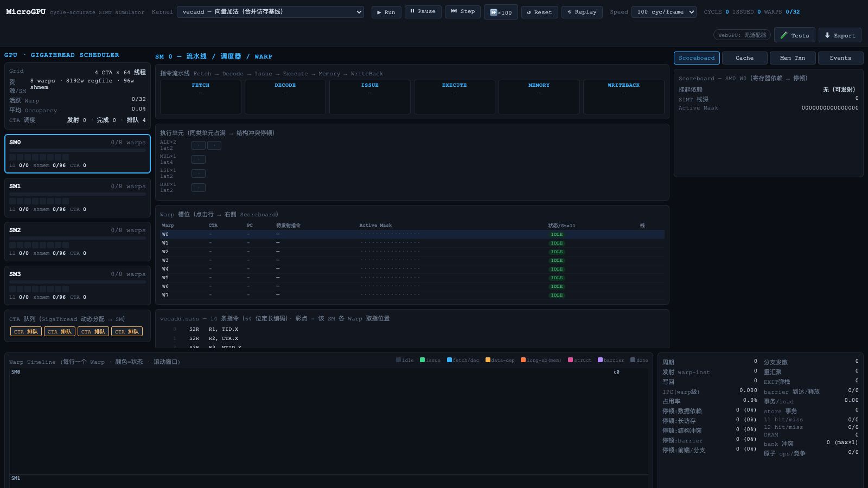Image resolution: width=868 pixels, height=488 pixels.
Task: Click the IDLE badge on row W5
Action: pos(557,278)
